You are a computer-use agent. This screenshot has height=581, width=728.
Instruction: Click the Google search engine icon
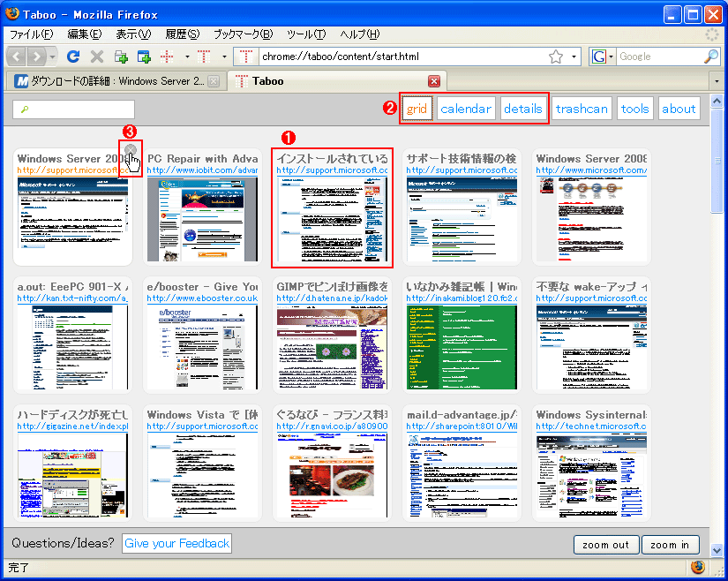coord(598,57)
